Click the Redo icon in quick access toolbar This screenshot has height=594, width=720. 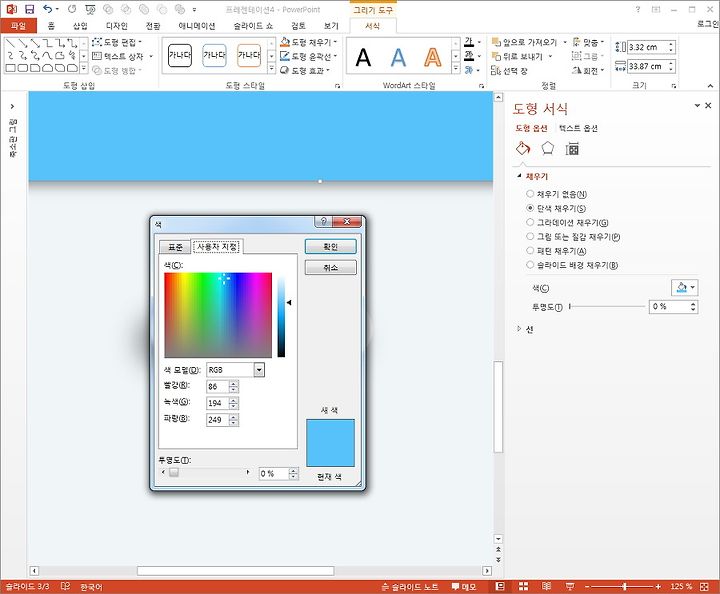point(72,9)
